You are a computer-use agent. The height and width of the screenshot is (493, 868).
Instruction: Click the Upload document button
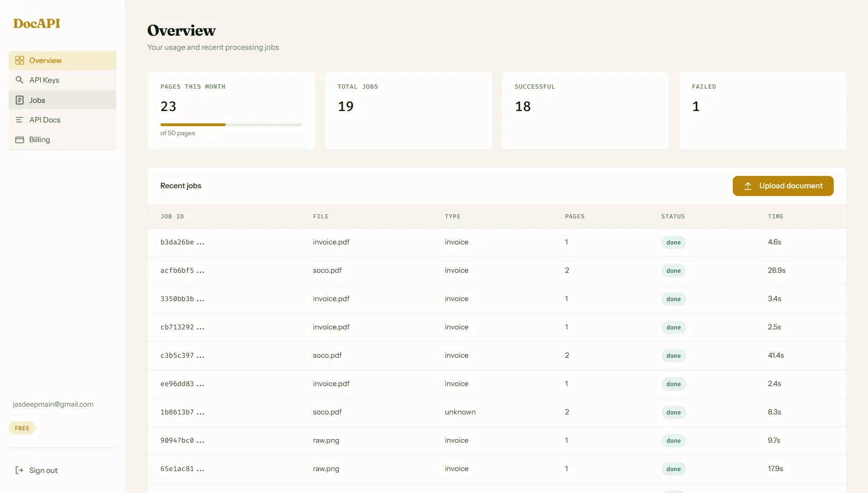click(x=783, y=186)
